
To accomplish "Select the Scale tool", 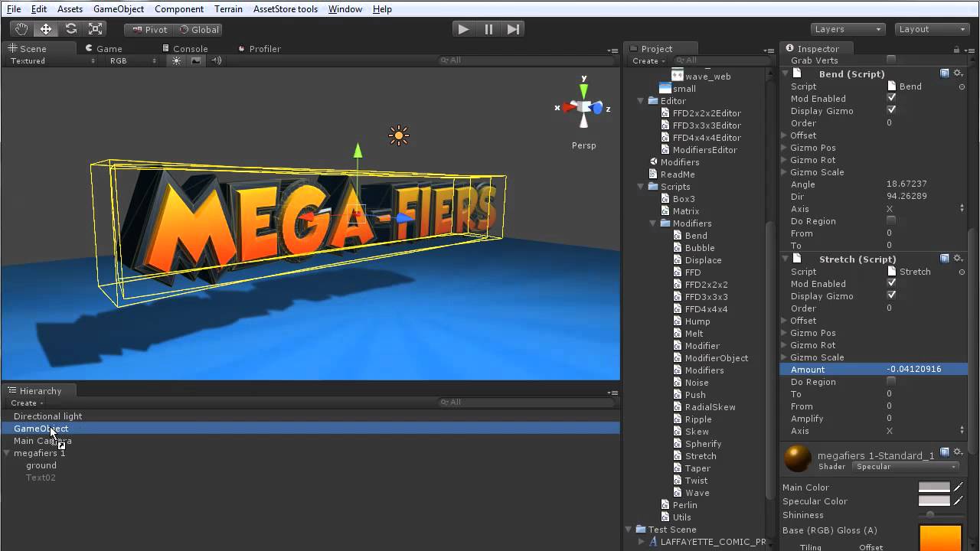I will point(95,29).
